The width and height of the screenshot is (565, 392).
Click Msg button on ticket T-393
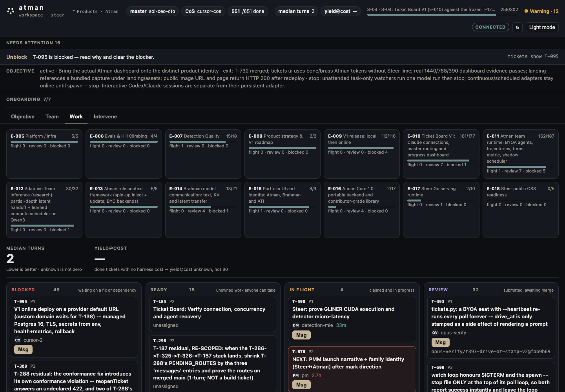tap(440, 343)
